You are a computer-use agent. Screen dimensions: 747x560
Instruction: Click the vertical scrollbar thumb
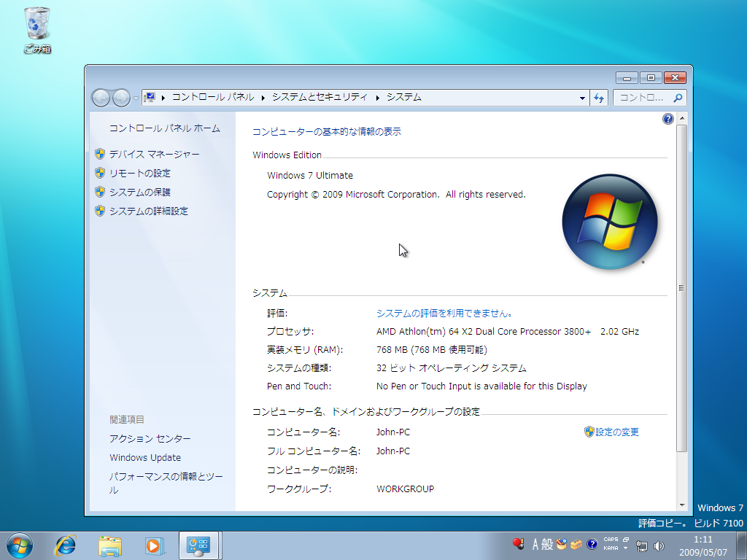[682, 288]
